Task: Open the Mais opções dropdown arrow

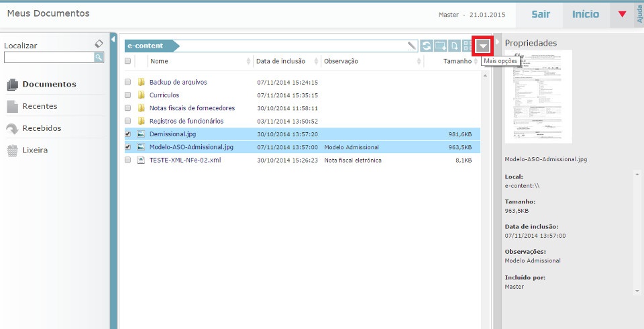Action: click(x=483, y=46)
